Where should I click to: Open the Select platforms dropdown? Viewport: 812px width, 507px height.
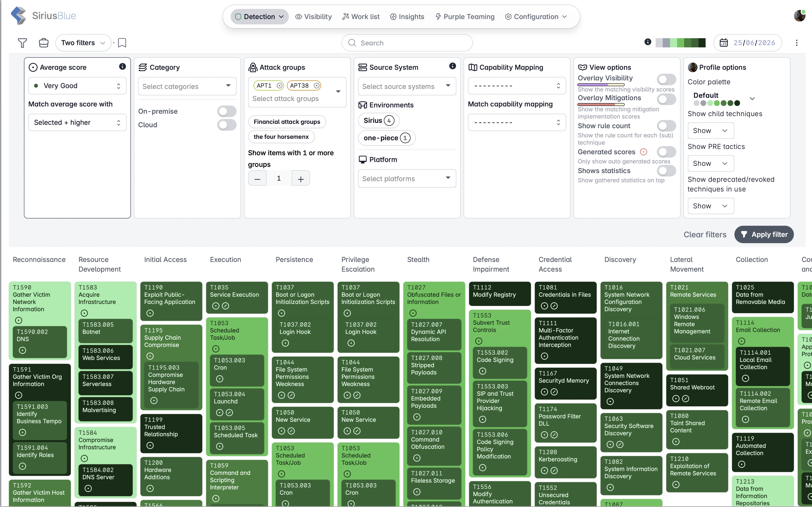(x=407, y=179)
